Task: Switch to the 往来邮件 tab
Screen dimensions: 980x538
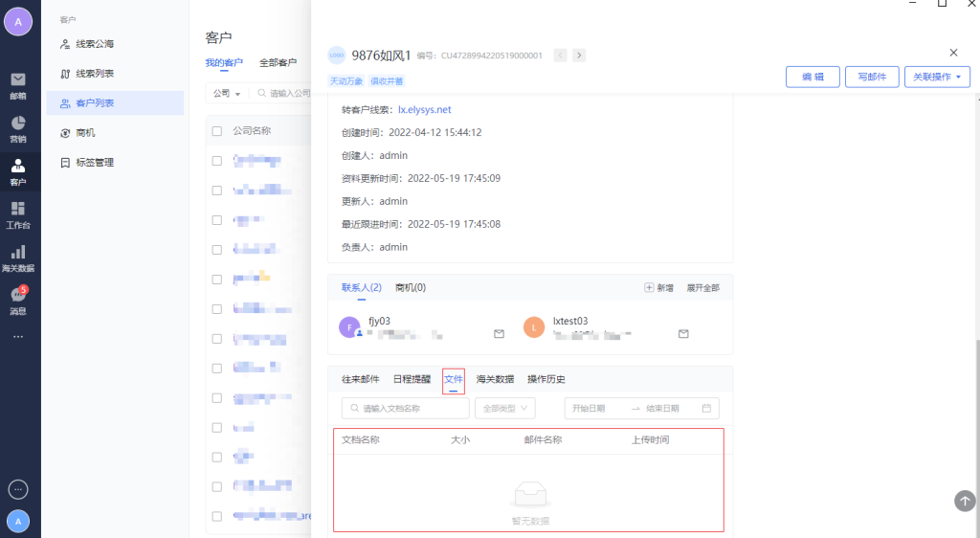Action: 361,379
